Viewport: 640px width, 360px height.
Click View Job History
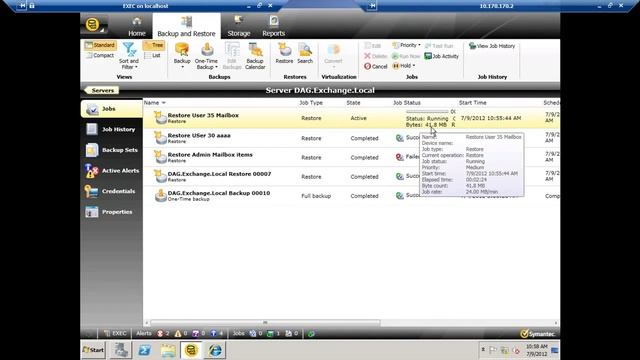(x=492, y=46)
